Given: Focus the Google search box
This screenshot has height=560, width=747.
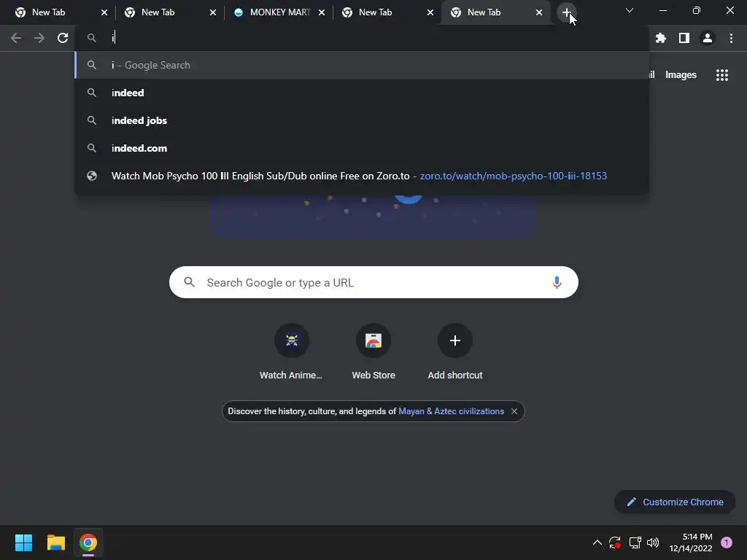Looking at the screenshot, I should 373,282.
